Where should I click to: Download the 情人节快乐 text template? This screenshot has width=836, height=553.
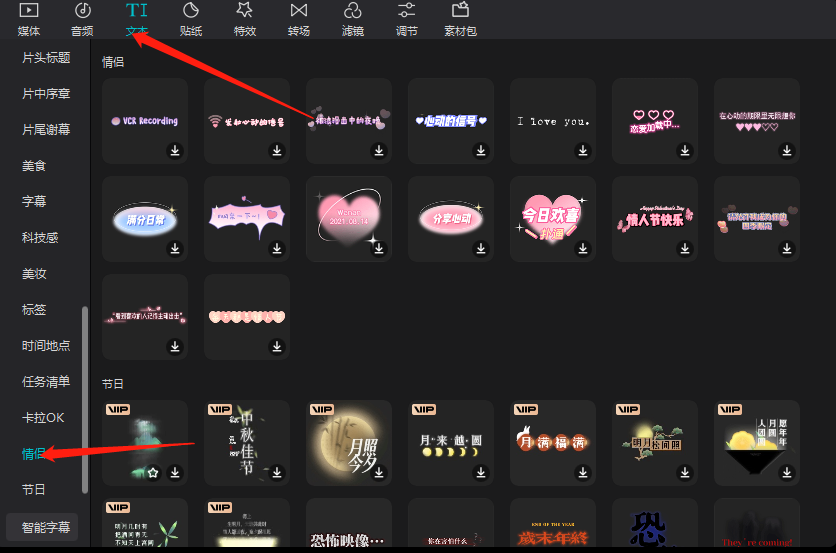[685, 249]
